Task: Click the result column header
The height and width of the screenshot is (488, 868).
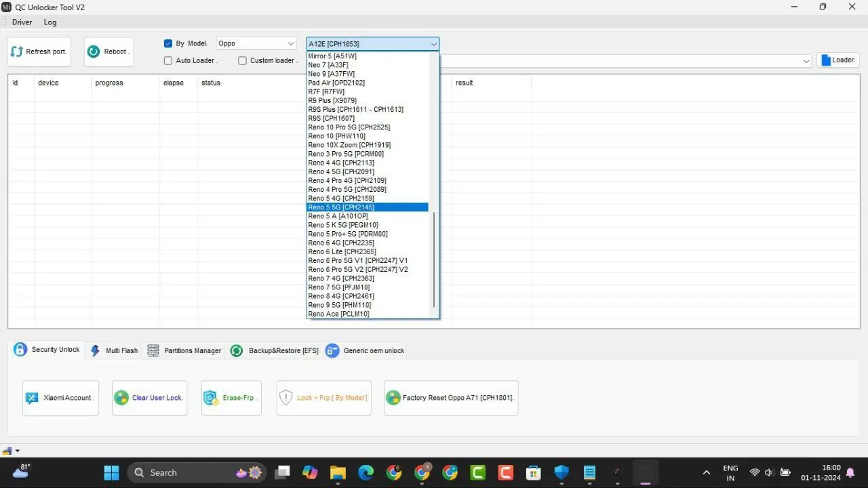Action: point(492,83)
